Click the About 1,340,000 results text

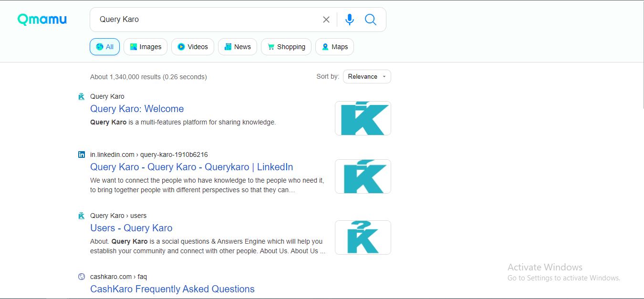[x=148, y=77]
